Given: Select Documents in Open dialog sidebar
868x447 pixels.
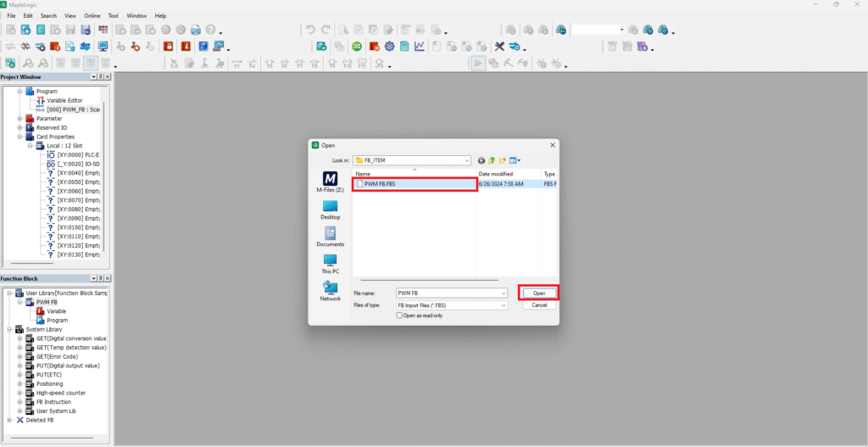Looking at the screenshot, I should [x=330, y=237].
